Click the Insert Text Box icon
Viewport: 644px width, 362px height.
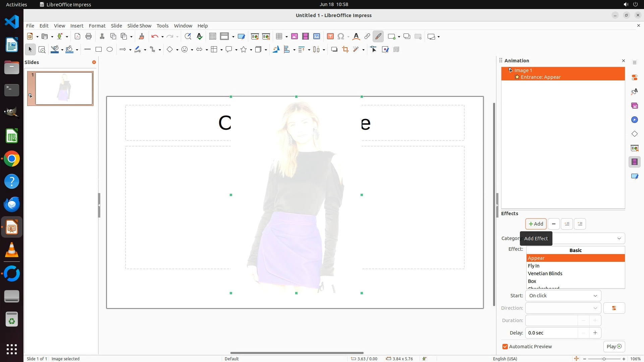(330, 37)
